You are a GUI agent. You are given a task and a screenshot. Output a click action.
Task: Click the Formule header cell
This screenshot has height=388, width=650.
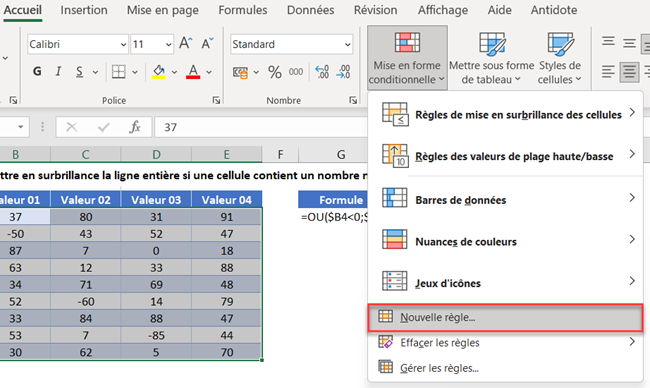pos(333,200)
